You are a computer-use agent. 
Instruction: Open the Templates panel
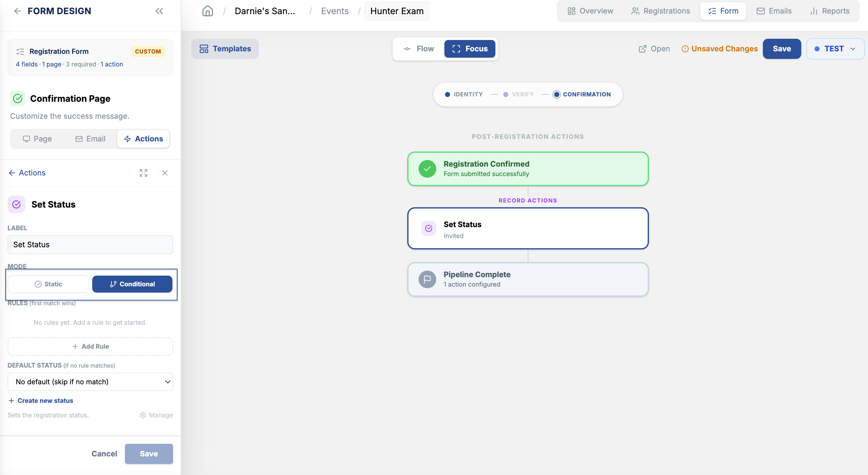tap(225, 49)
